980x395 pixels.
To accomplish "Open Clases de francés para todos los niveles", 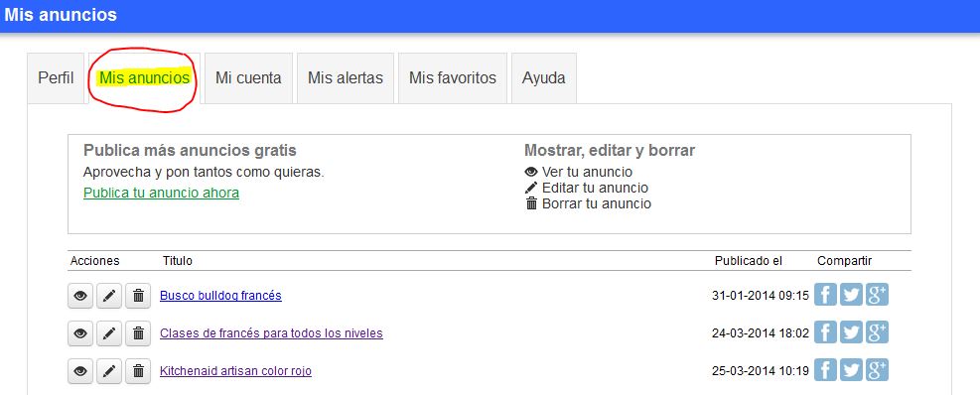I will tap(271, 333).
